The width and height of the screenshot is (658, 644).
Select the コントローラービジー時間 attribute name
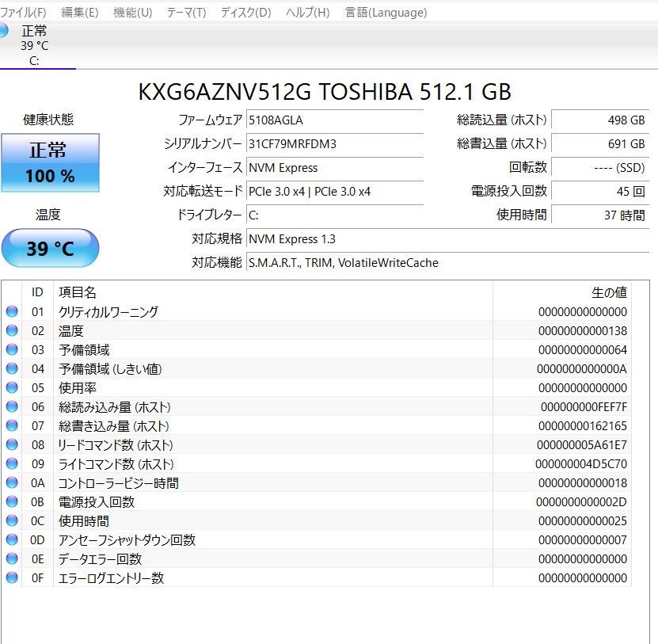coord(118,482)
